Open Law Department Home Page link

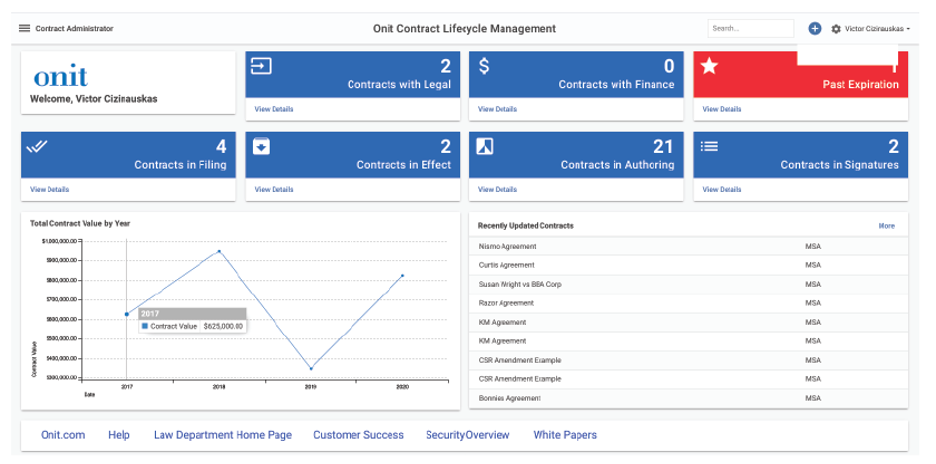223,435
